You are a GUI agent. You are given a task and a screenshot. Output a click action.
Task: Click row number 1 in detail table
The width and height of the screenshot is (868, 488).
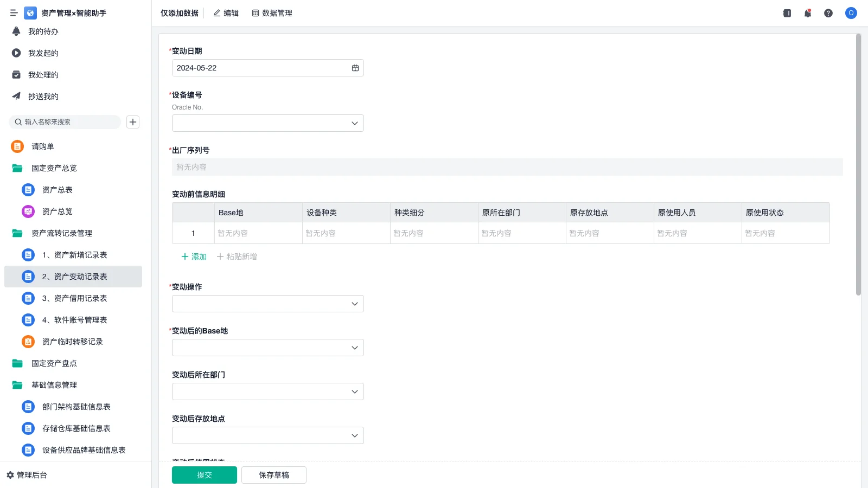[x=193, y=233]
